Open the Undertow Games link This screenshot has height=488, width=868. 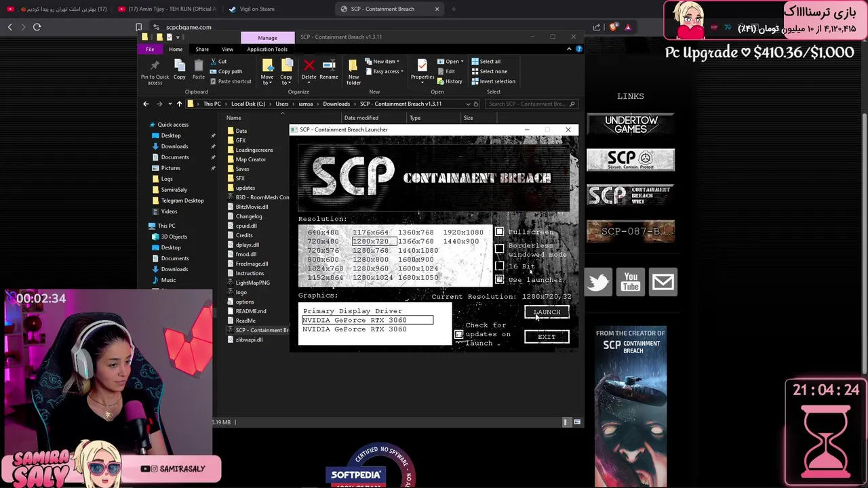(x=631, y=125)
